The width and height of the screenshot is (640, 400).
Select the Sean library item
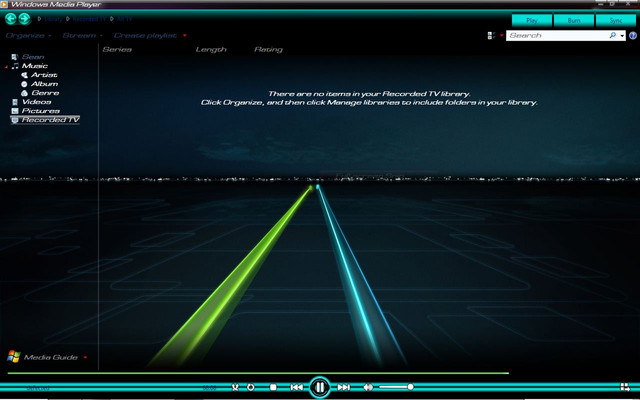(x=33, y=57)
